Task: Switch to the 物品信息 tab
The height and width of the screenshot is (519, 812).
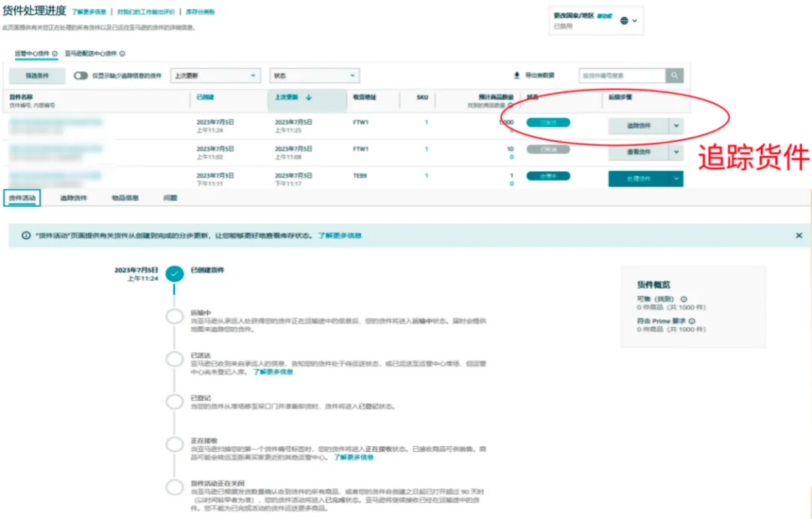Action: (125, 198)
